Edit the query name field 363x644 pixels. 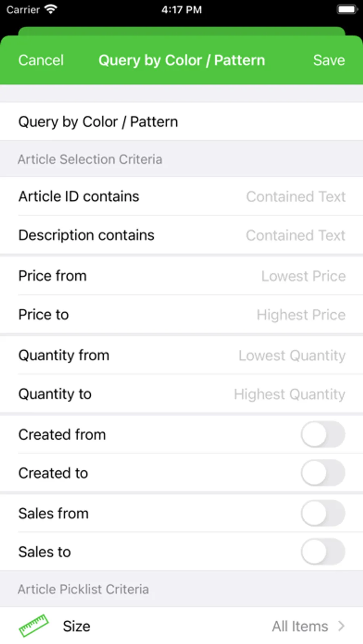(x=181, y=121)
